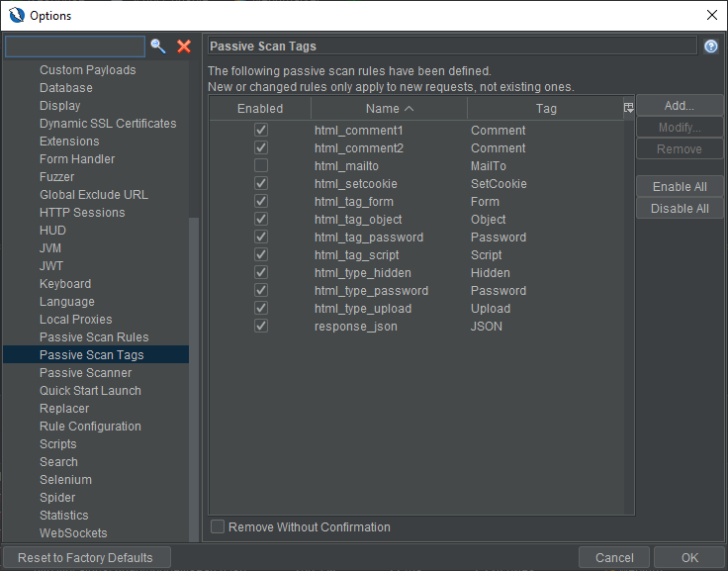Open Passive Scan Rules
The height and width of the screenshot is (571, 728).
point(94,336)
